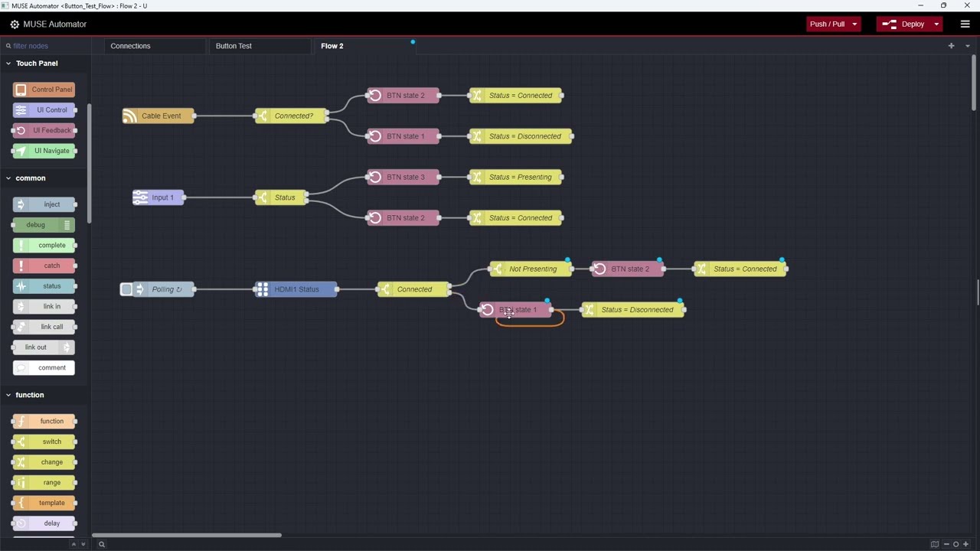This screenshot has height=551, width=980.
Task: Click the Deploy button
Action: coord(904,24)
